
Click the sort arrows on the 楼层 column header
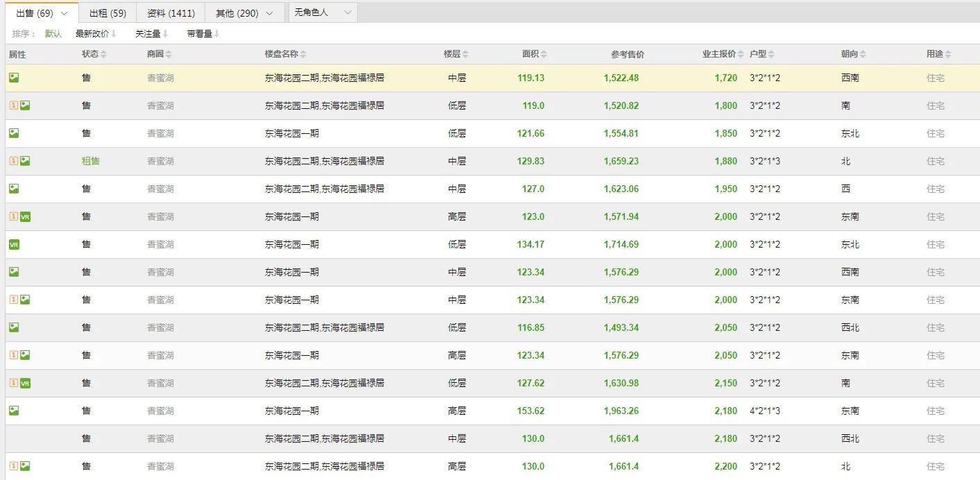465,53
